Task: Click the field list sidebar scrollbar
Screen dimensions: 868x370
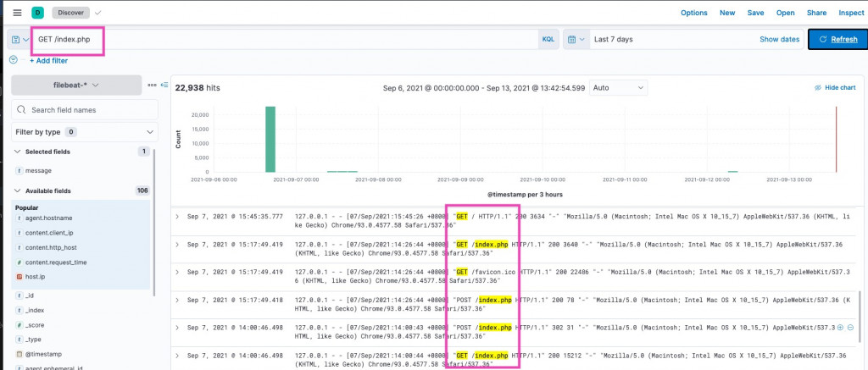Action: point(154,221)
